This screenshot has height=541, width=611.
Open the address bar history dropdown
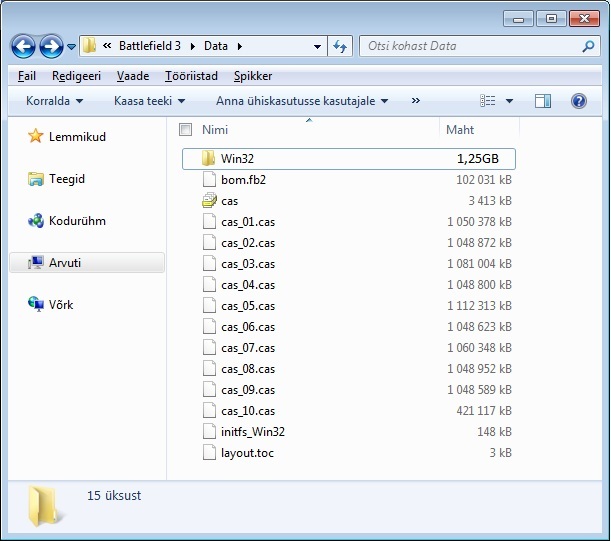click(x=318, y=47)
